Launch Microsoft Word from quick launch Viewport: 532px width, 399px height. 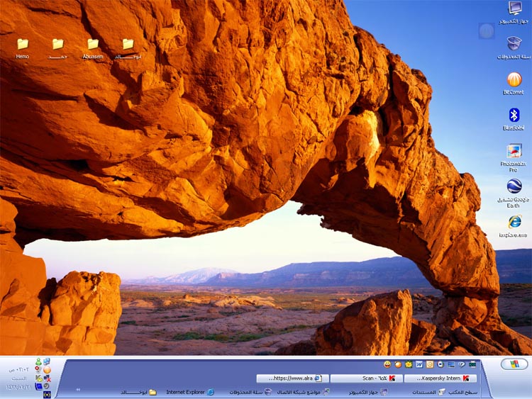[x=419, y=364]
